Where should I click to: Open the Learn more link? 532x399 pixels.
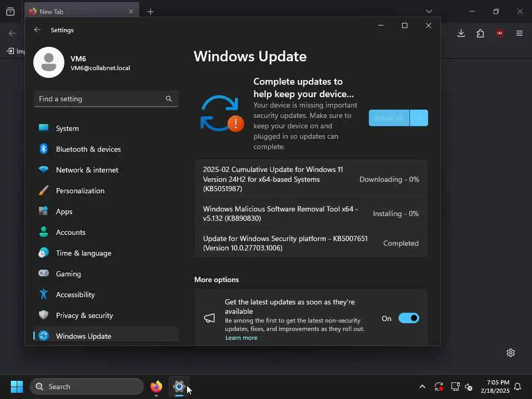point(241,338)
